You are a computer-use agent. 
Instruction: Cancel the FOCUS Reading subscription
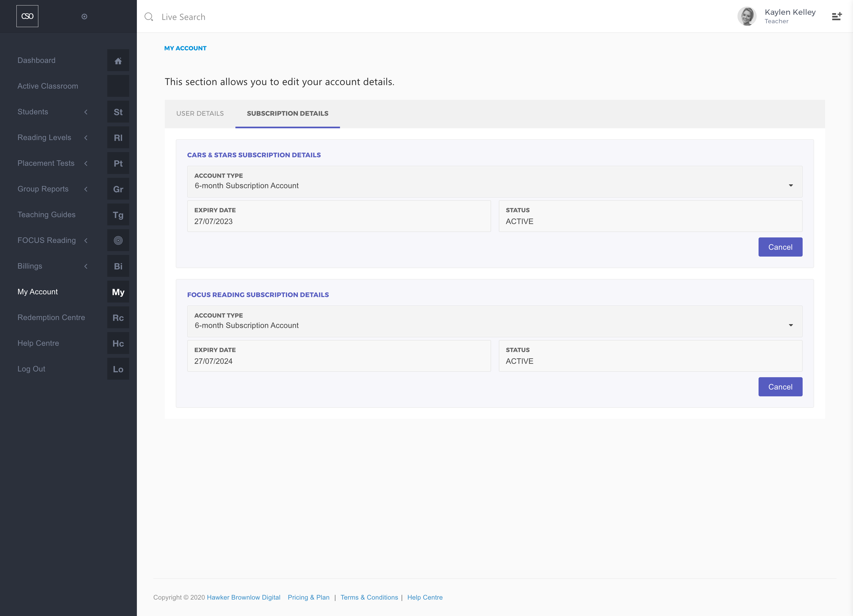[x=780, y=387]
